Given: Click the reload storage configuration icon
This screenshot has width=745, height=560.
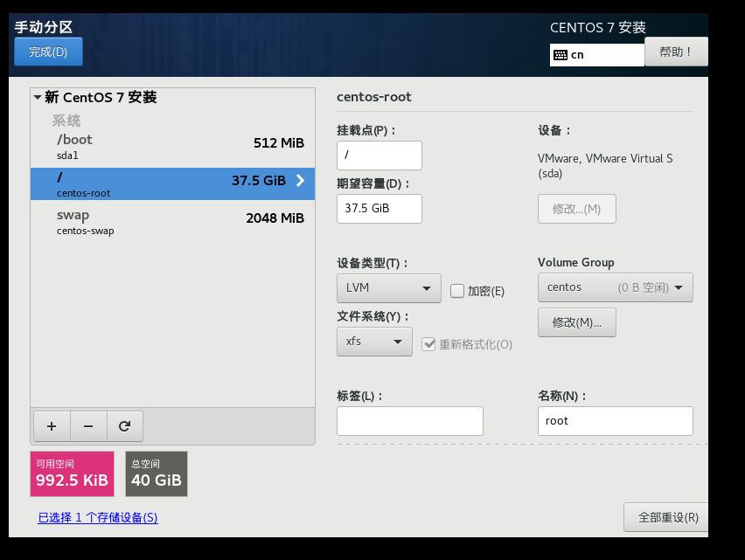Looking at the screenshot, I should click(124, 426).
